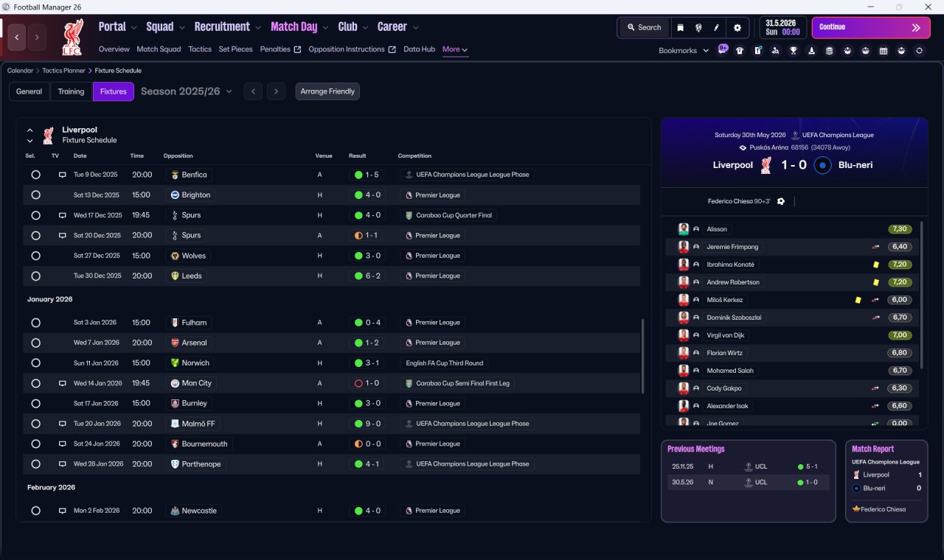
Task: Click the Arrange Friendly button
Action: pyautogui.click(x=327, y=91)
